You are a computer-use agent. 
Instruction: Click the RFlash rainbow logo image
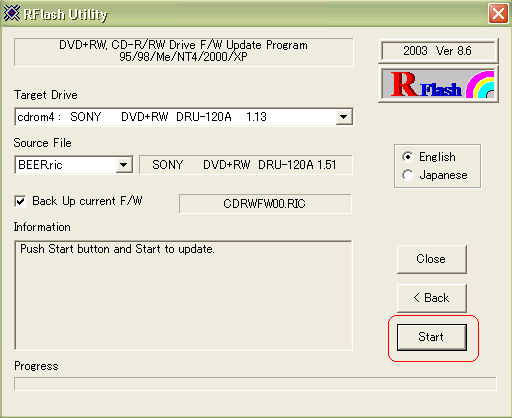click(x=438, y=84)
